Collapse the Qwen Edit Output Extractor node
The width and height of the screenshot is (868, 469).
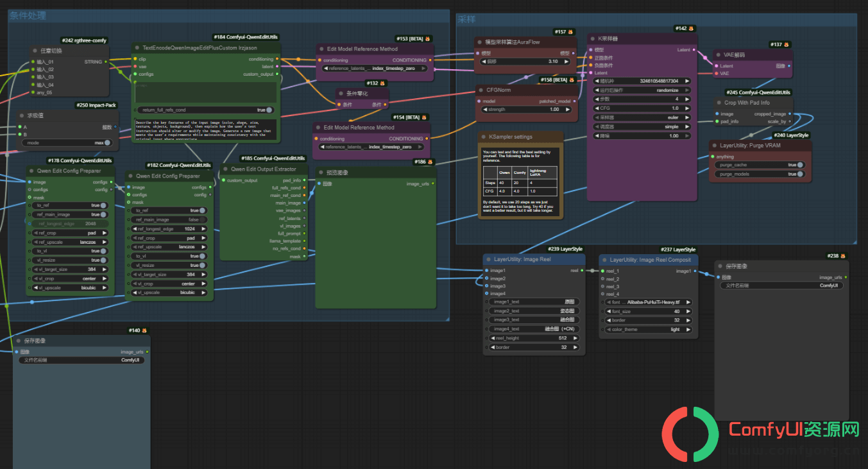pyautogui.click(x=225, y=169)
